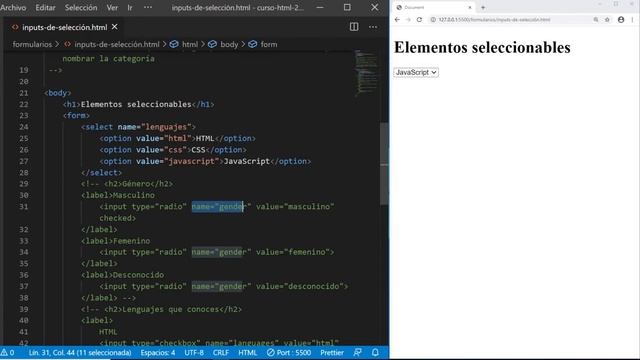640x360 pixels.
Task: Place the cursor on the h1 text "Elementos seleccionables"
Action: [136, 104]
